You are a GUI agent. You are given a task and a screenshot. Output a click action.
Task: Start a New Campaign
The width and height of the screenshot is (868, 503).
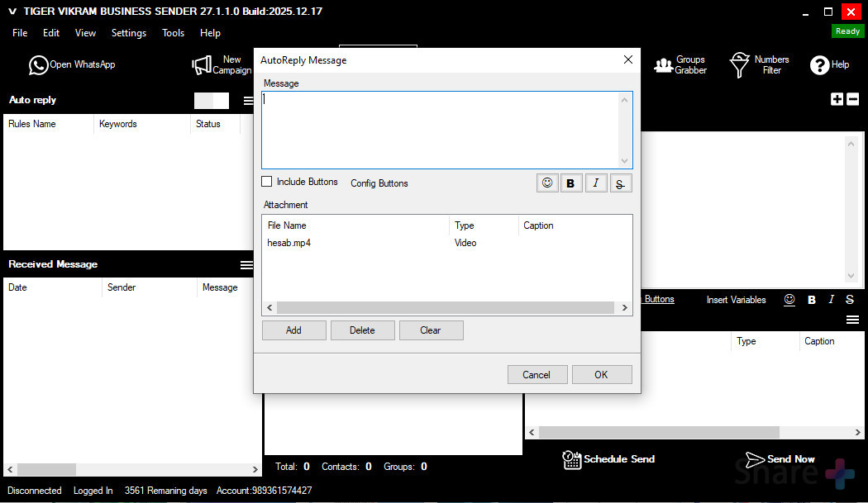221,64
